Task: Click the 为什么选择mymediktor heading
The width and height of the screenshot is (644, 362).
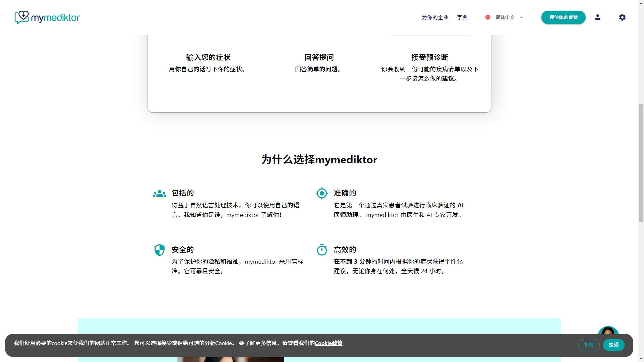Action: 319,160
